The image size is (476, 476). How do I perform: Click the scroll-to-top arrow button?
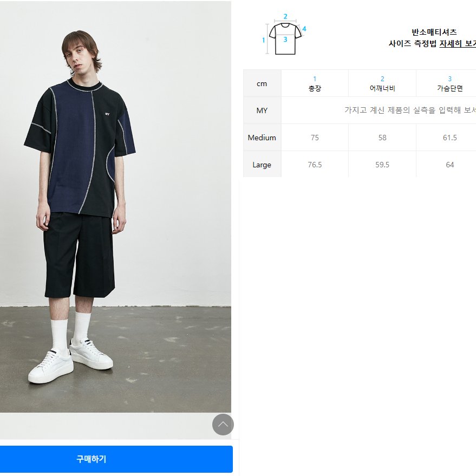(223, 425)
